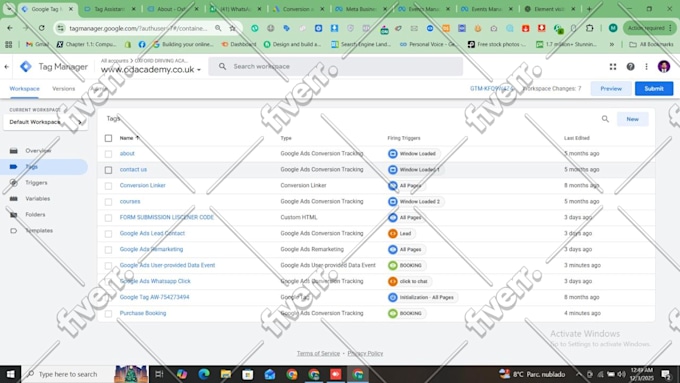Show hidden system tray icons

pos(579,374)
